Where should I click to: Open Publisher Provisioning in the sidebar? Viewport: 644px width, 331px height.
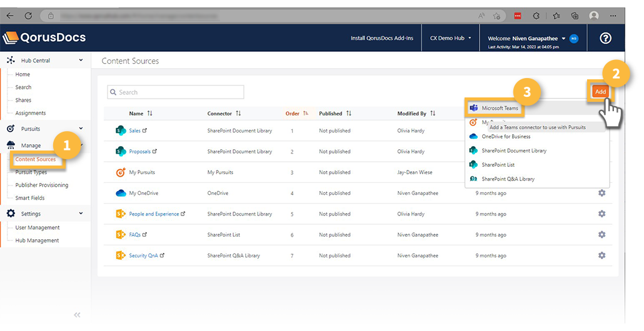click(42, 185)
